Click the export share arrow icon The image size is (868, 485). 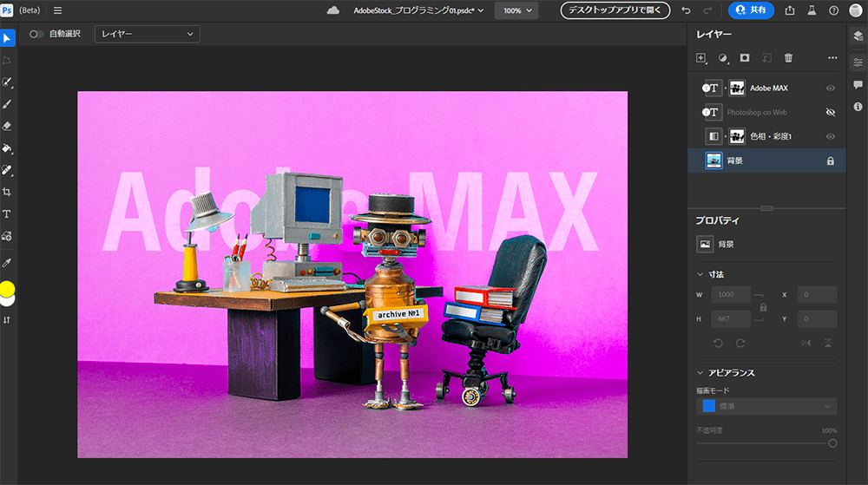pyautogui.click(x=790, y=10)
